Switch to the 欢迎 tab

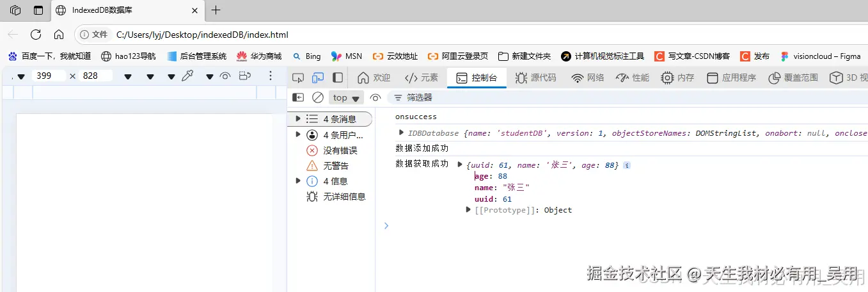point(374,77)
